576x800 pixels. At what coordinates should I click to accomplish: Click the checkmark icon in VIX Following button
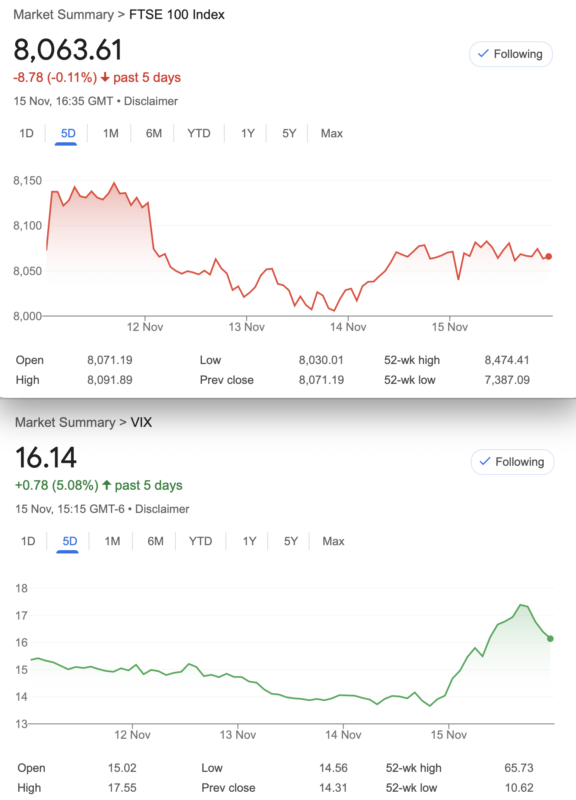click(485, 461)
